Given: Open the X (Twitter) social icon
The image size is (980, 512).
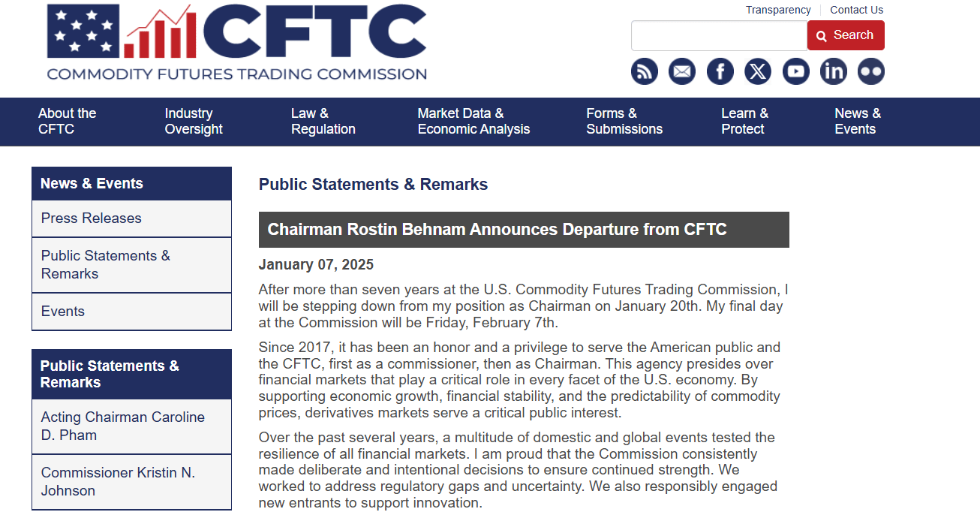Looking at the screenshot, I should pyautogui.click(x=758, y=71).
